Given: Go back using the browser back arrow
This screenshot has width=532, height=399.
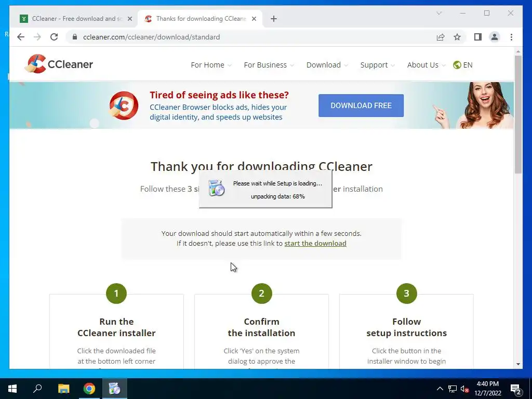Looking at the screenshot, I should (x=21, y=37).
